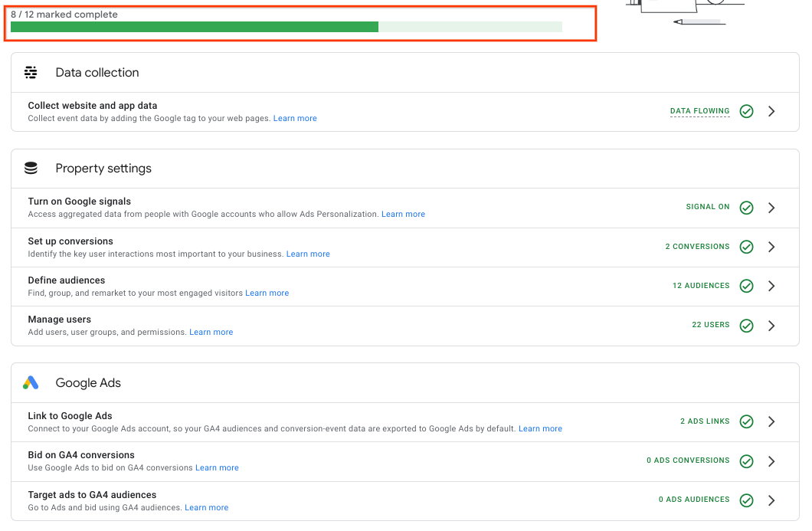Click the Property settings section heading
Screen dimensions: 812x531
coord(103,169)
